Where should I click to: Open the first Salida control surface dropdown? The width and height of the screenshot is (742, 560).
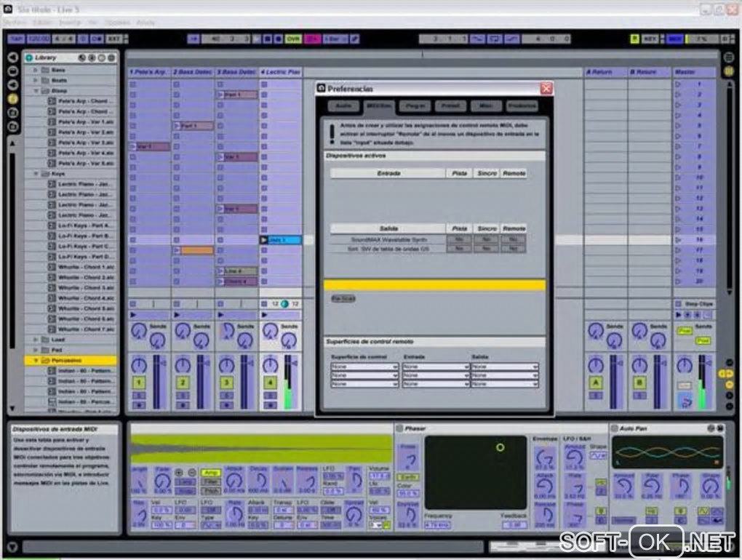[x=504, y=367]
